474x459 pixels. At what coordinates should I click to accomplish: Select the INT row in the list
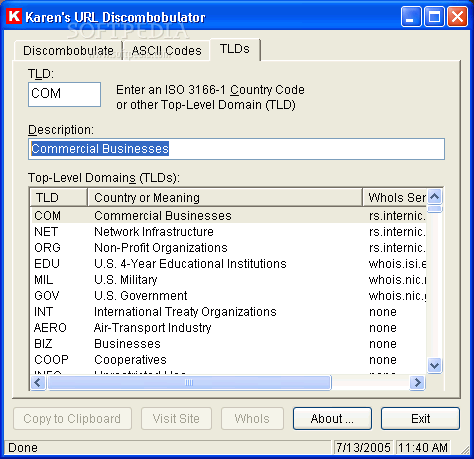(x=228, y=311)
